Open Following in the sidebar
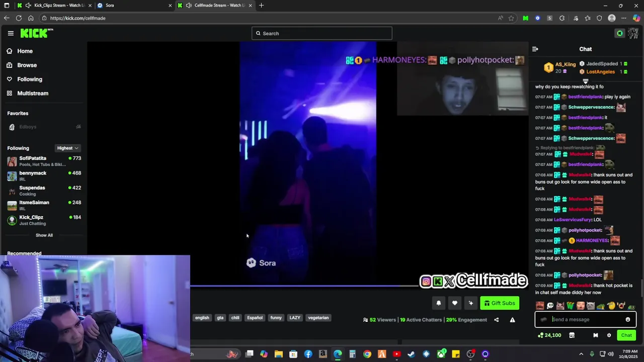Screen dimensions: 644x362 point(29,79)
